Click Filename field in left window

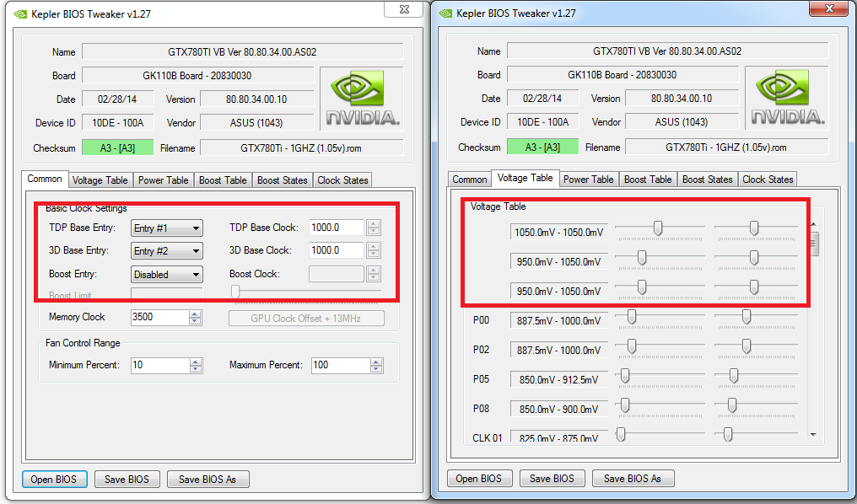click(x=301, y=148)
